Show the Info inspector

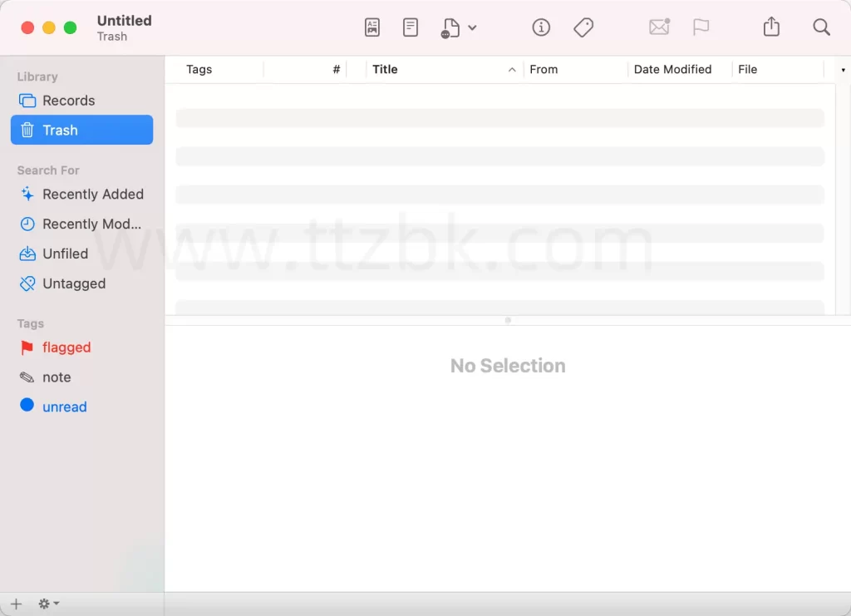(541, 27)
